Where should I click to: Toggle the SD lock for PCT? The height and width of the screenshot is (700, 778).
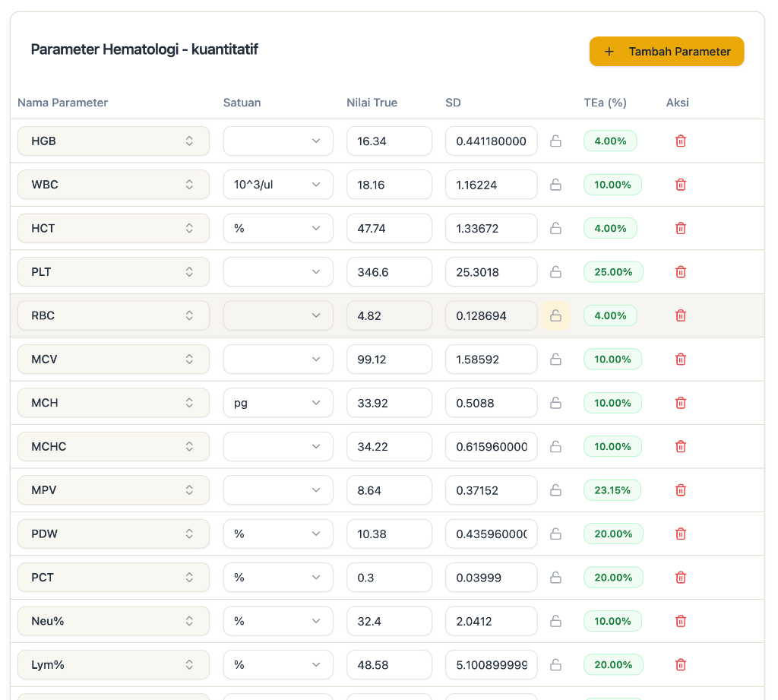click(x=555, y=578)
